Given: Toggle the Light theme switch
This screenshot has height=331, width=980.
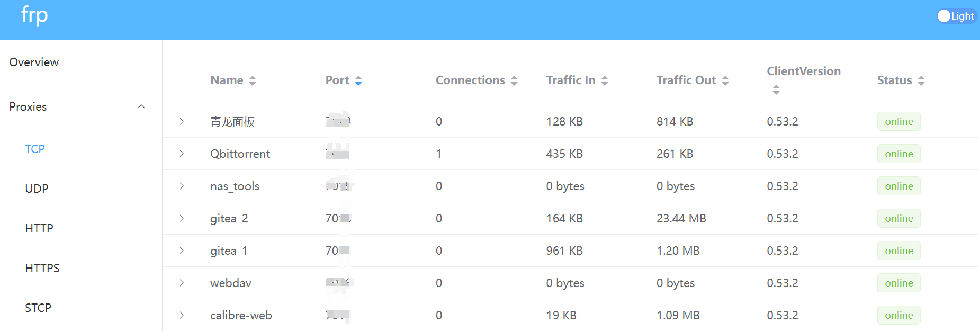Looking at the screenshot, I should [956, 16].
